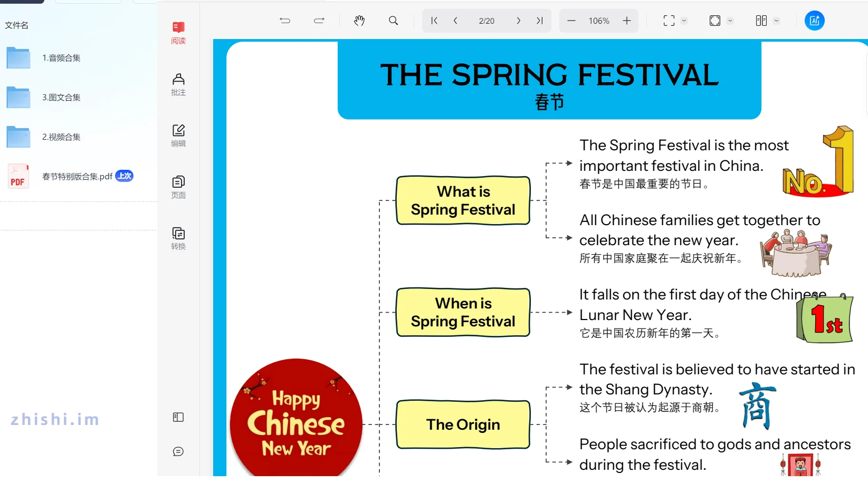The height and width of the screenshot is (493, 868).
Task: Go to the previous page
Action: coord(455,21)
